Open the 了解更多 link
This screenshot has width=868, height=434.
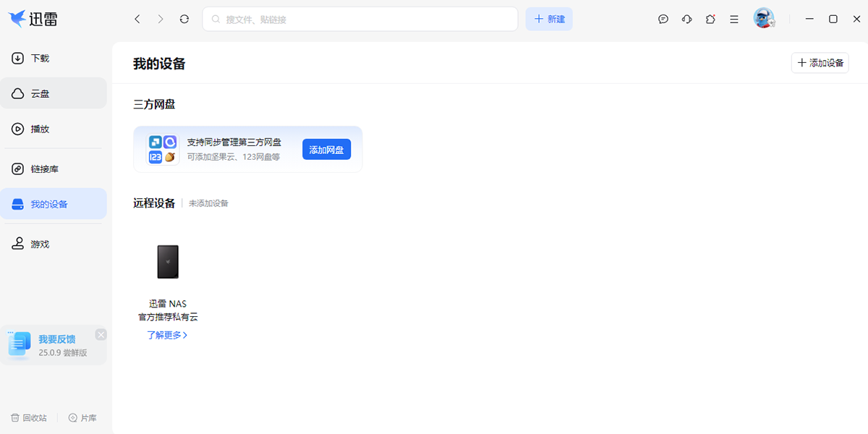tap(167, 335)
